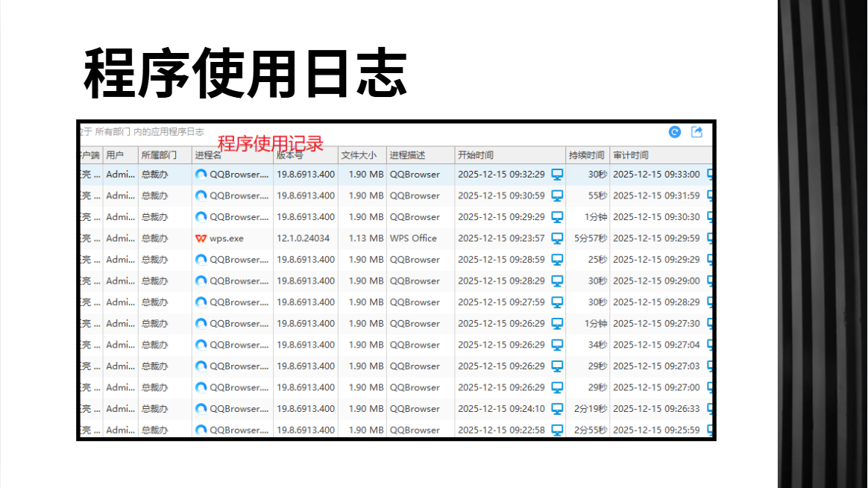This screenshot has width=868, height=488.
Task: Click QQBrowser icon in the first row
Action: point(201,175)
